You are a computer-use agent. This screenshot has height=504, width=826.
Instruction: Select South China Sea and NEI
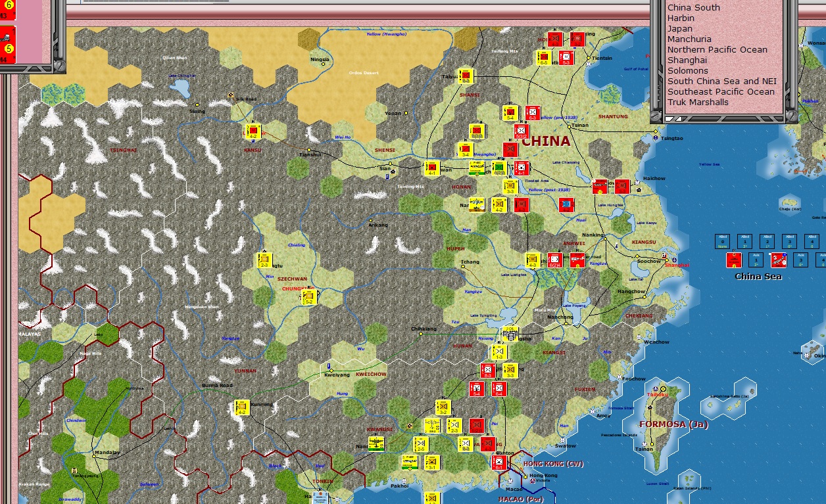(x=722, y=81)
